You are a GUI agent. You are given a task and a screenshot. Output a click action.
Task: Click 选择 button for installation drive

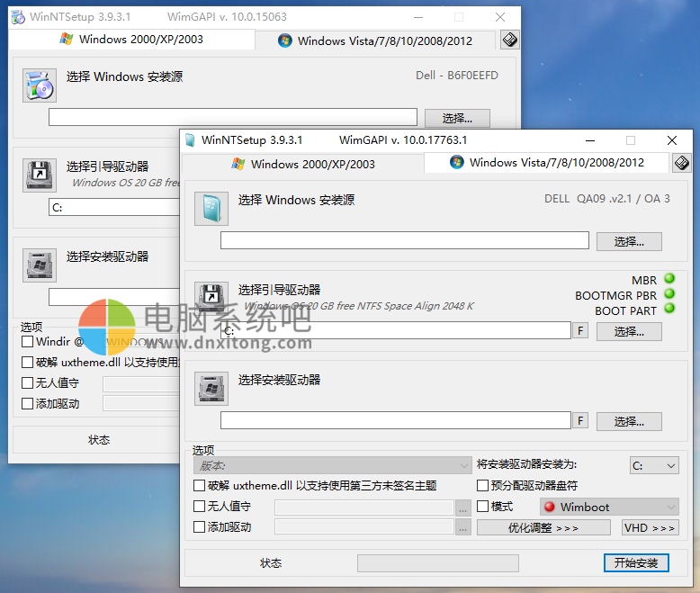629,421
